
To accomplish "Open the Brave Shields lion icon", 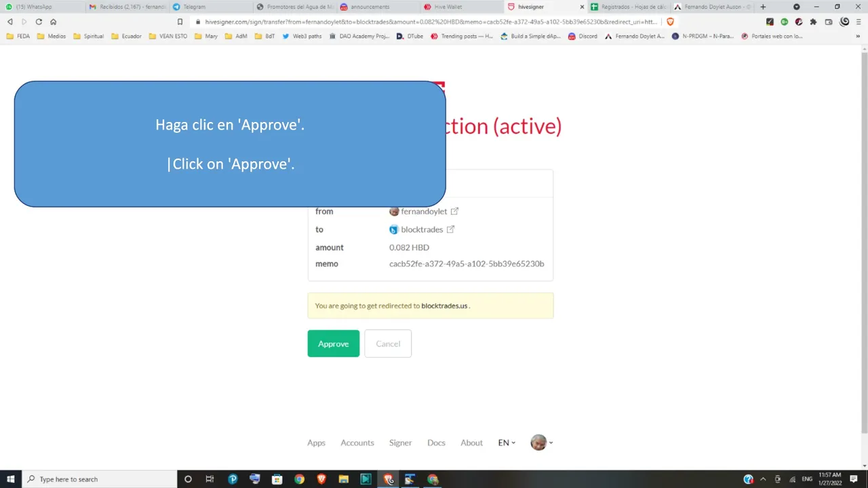I will [670, 22].
